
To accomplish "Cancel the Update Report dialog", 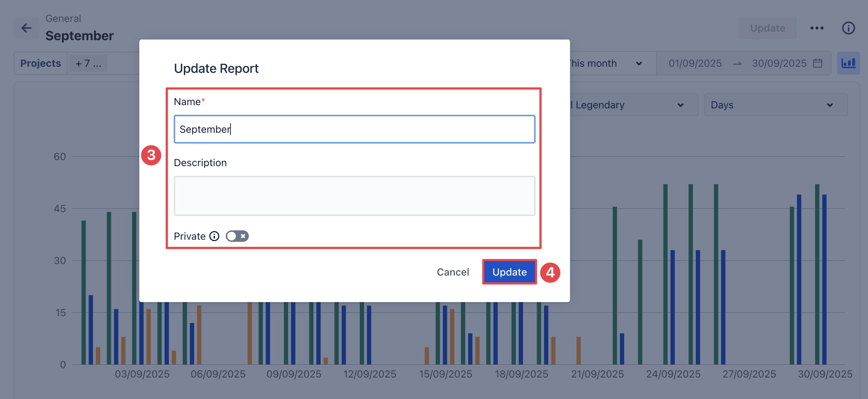I will pos(453,272).
